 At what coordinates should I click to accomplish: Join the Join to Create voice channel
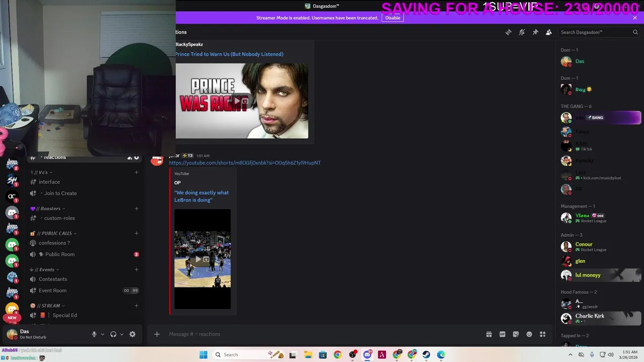click(x=85, y=193)
